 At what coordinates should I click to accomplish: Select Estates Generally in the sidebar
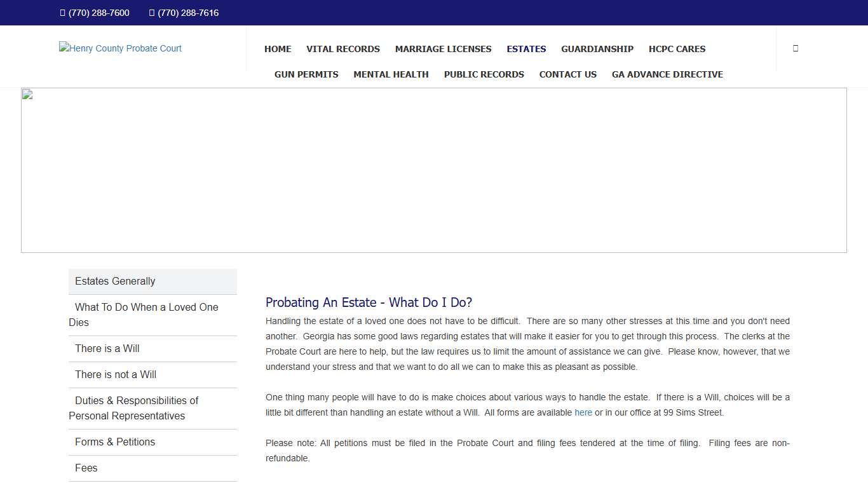tap(114, 281)
